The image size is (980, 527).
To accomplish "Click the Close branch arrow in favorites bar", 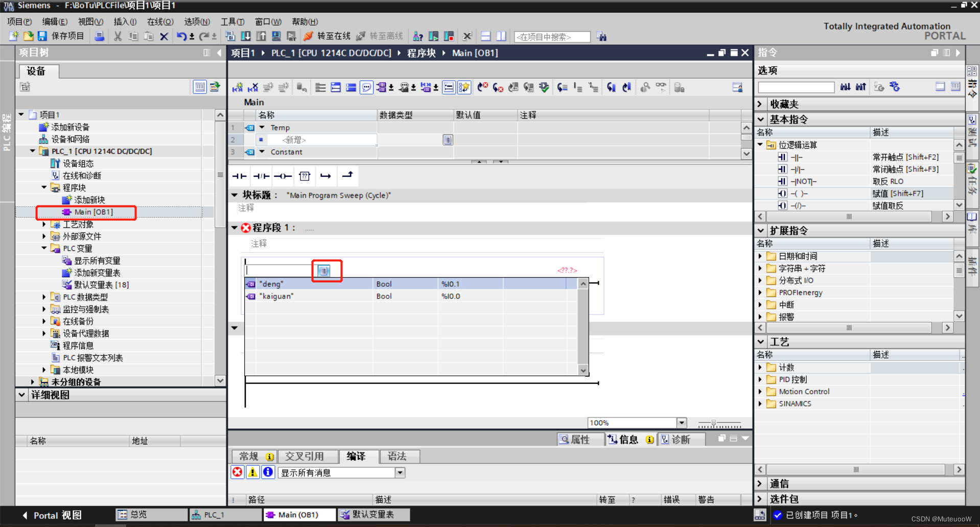I will tap(347, 176).
